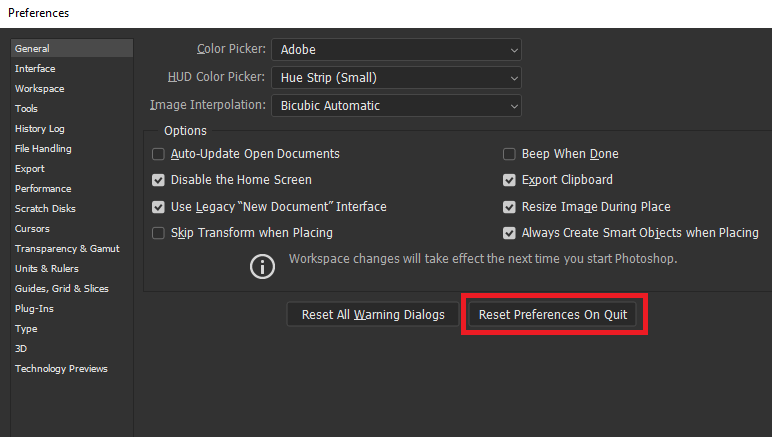
Task: Enable Skip Transform when Placing
Action: point(158,233)
